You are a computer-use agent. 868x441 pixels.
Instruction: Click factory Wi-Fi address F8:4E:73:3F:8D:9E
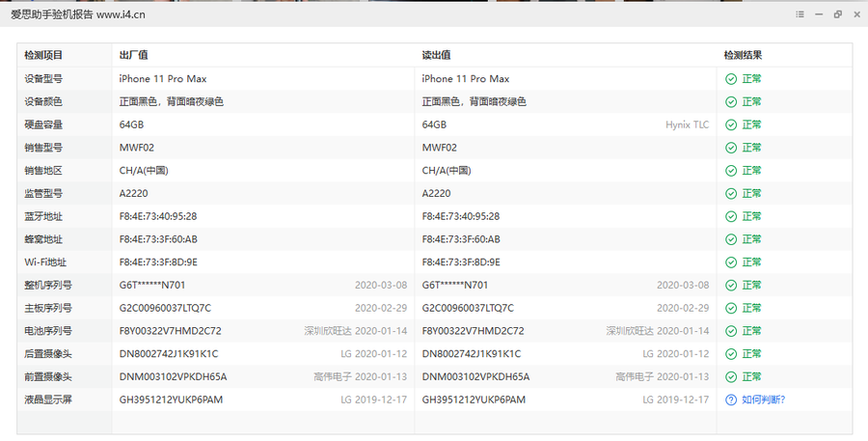point(158,262)
